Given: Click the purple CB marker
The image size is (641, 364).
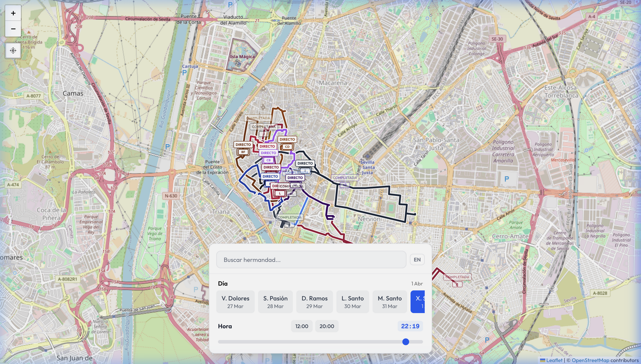Looking at the screenshot, I should pos(268,160).
